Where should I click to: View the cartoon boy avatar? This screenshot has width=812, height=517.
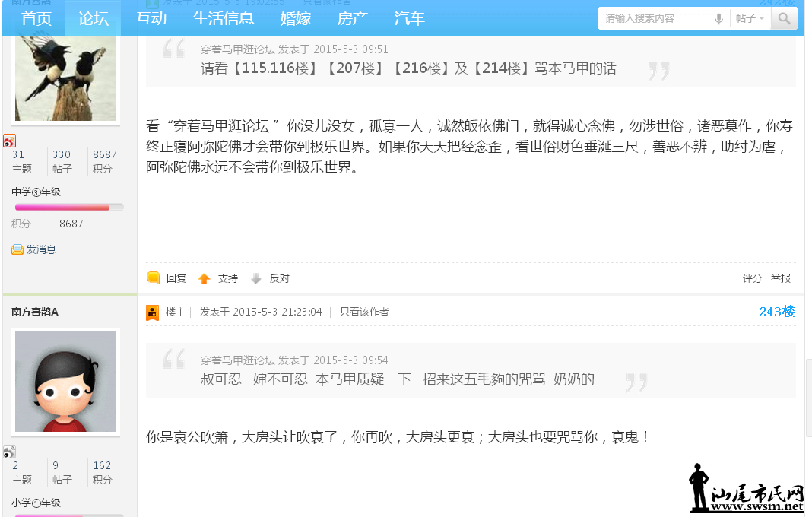tap(65, 381)
